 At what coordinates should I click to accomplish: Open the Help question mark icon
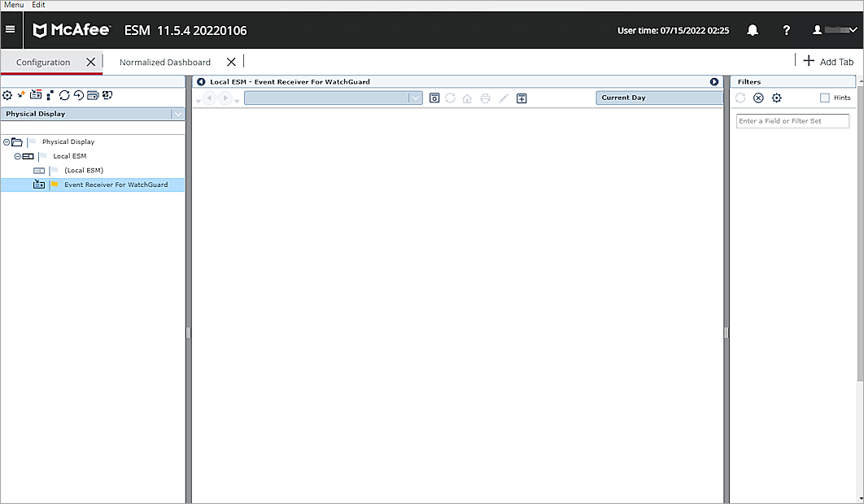click(x=786, y=30)
